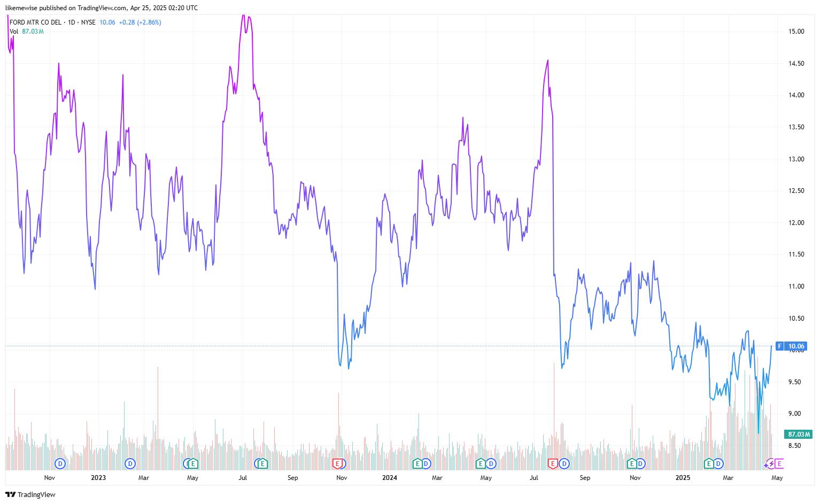Open the green earnings marker before Mar 2024

pos(417,463)
